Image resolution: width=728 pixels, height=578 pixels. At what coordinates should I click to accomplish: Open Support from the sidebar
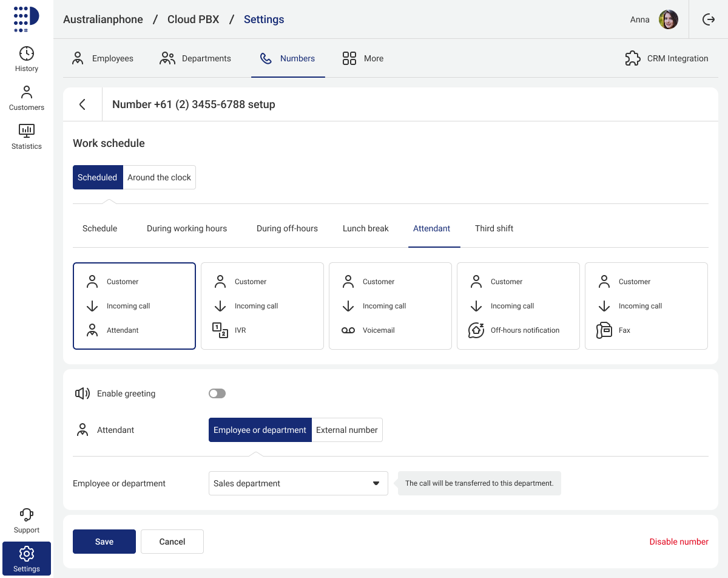pos(27,521)
